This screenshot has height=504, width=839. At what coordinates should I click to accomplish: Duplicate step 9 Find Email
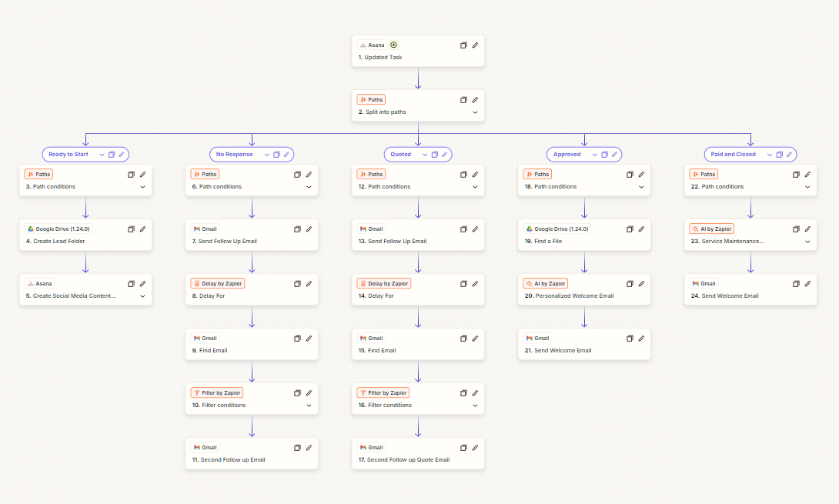click(x=298, y=339)
